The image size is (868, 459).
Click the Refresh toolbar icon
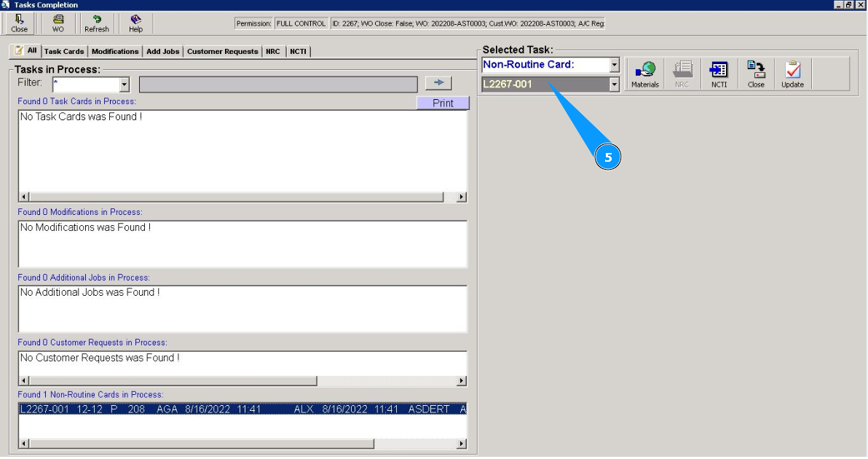[96, 23]
